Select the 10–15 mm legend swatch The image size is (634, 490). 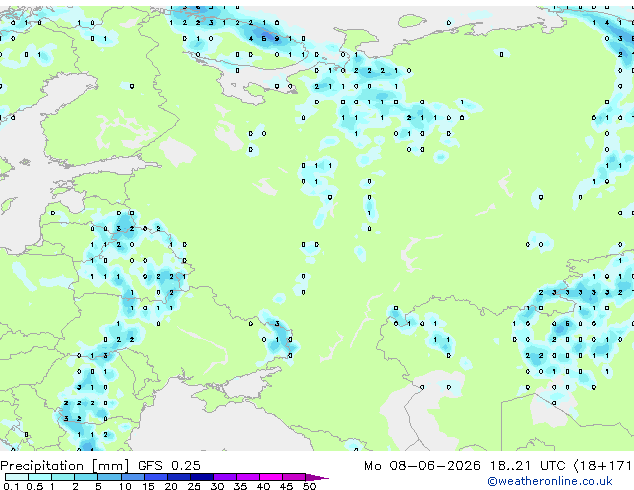pyautogui.click(x=133, y=477)
